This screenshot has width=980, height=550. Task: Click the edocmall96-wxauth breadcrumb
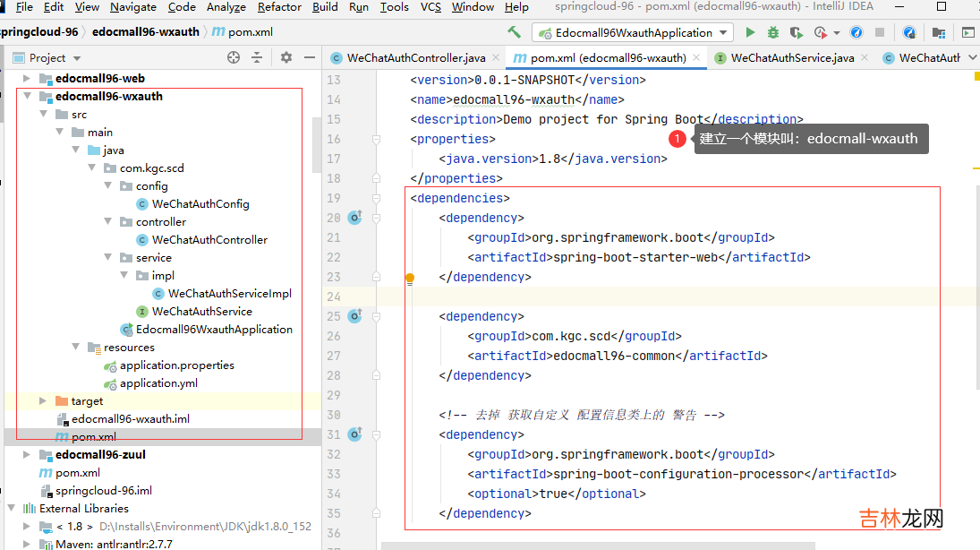point(147,32)
